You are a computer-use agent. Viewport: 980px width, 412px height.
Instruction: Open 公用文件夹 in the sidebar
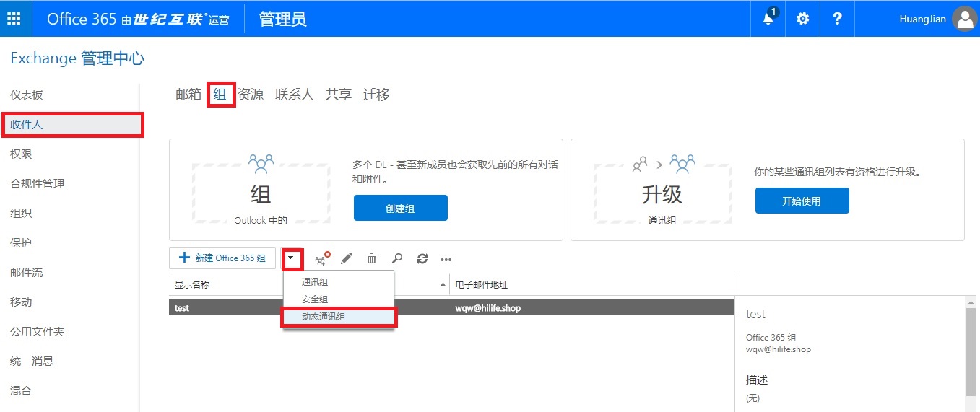tap(38, 331)
